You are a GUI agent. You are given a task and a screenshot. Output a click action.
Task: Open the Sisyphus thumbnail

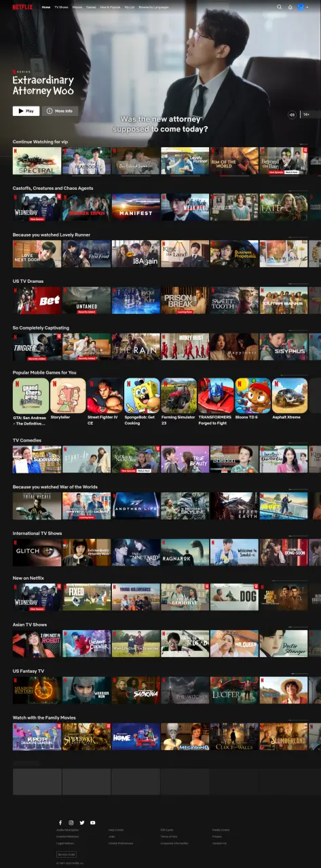coord(284,347)
